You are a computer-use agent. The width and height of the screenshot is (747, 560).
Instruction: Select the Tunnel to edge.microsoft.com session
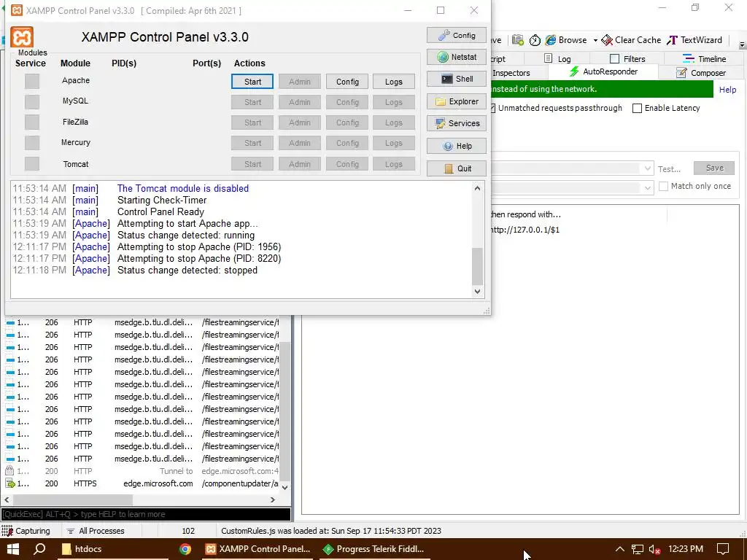click(143, 471)
